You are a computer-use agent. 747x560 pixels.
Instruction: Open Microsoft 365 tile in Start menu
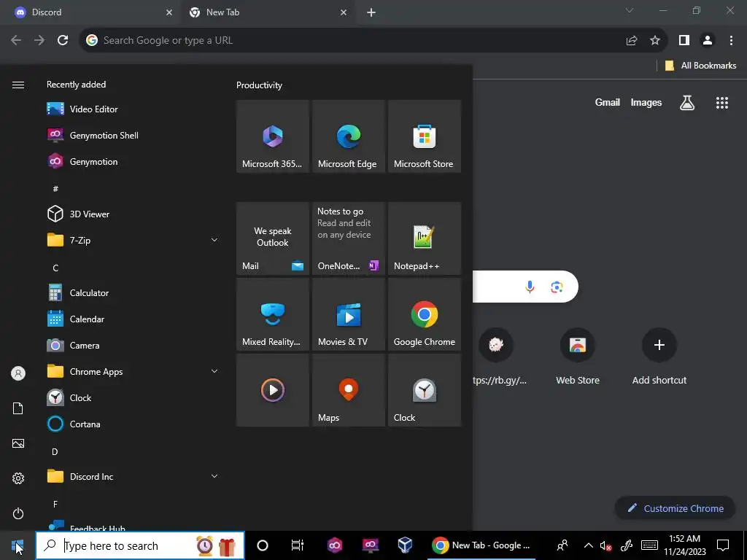[273, 136]
